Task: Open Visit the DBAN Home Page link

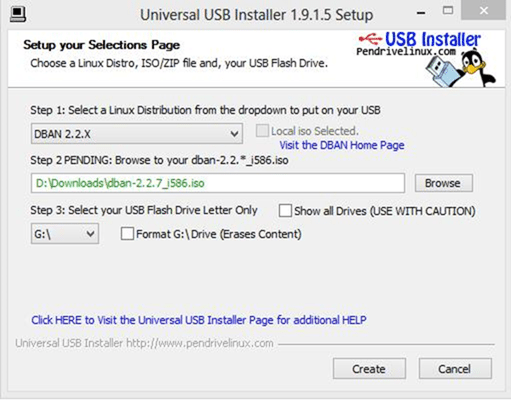Action: (342, 145)
